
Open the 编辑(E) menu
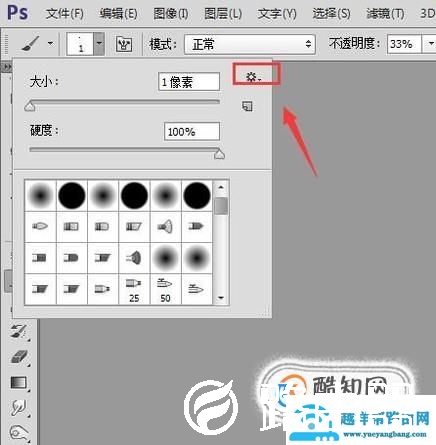118,14
